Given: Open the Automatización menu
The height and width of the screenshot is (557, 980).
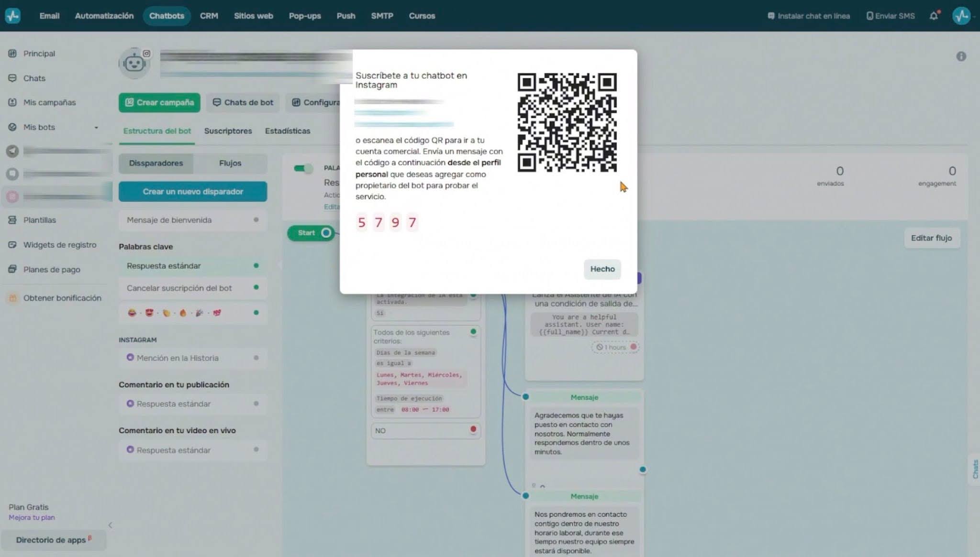Looking at the screenshot, I should click(x=104, y=16).
